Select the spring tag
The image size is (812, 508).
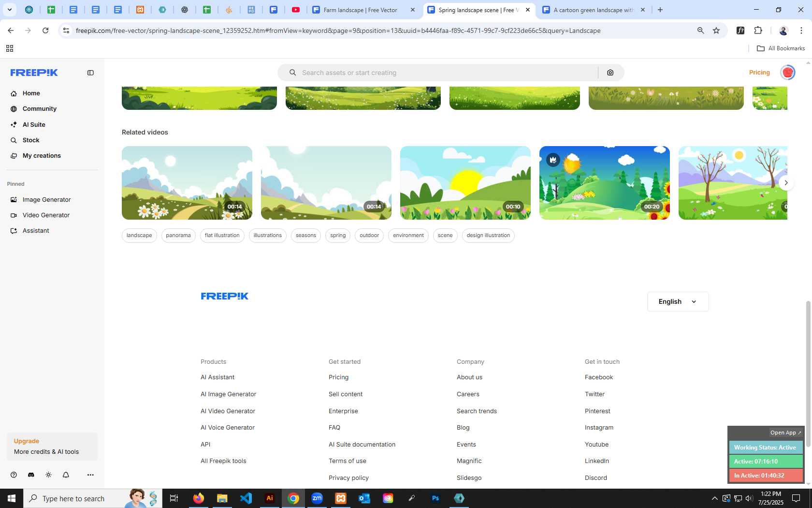338,236
